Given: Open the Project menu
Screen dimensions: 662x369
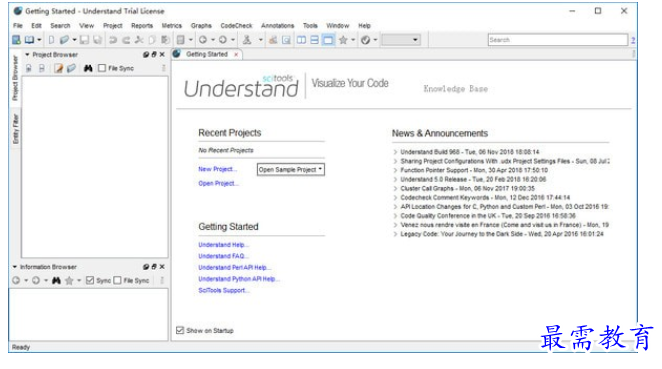Looking at the screenshot, I should 113,26.
